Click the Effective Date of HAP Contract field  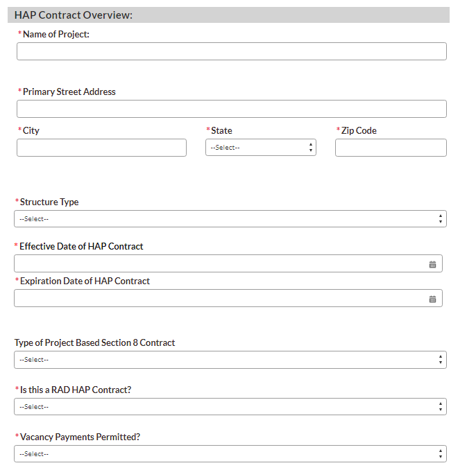219,264
